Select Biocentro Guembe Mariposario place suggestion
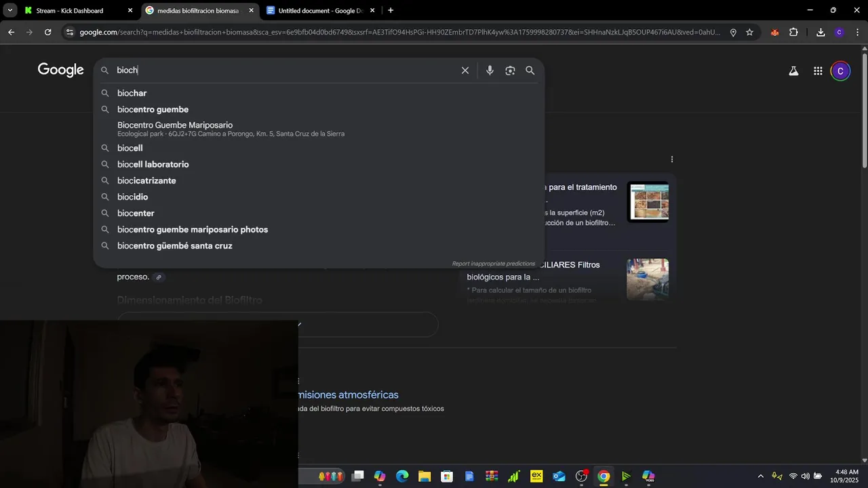 pos(319,129)
